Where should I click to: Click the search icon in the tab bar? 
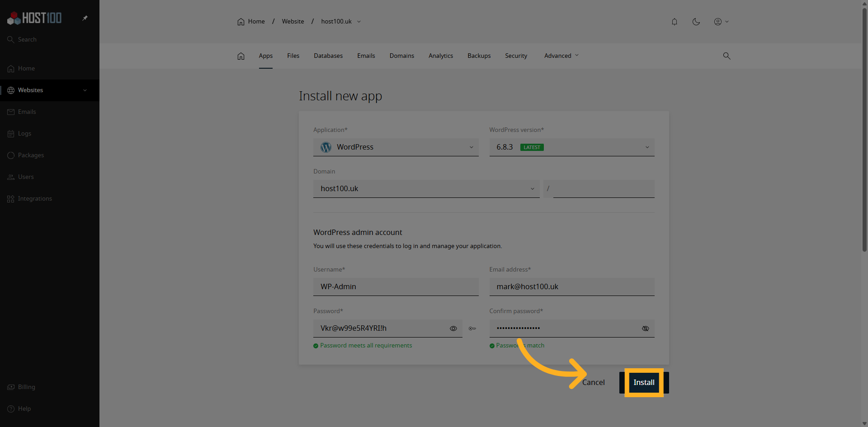tap(726, 56)
